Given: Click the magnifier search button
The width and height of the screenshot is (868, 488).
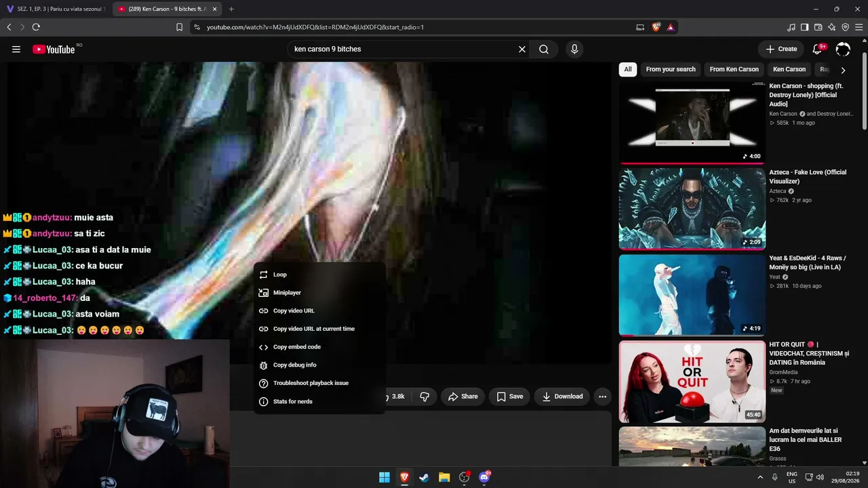Looking at the screenshot, I should pos(544,49).
